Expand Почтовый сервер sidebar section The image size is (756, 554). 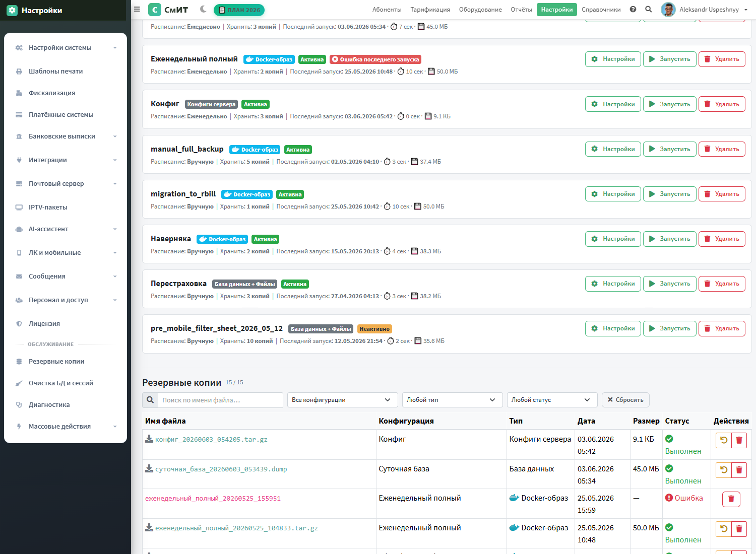pos(66,184)
